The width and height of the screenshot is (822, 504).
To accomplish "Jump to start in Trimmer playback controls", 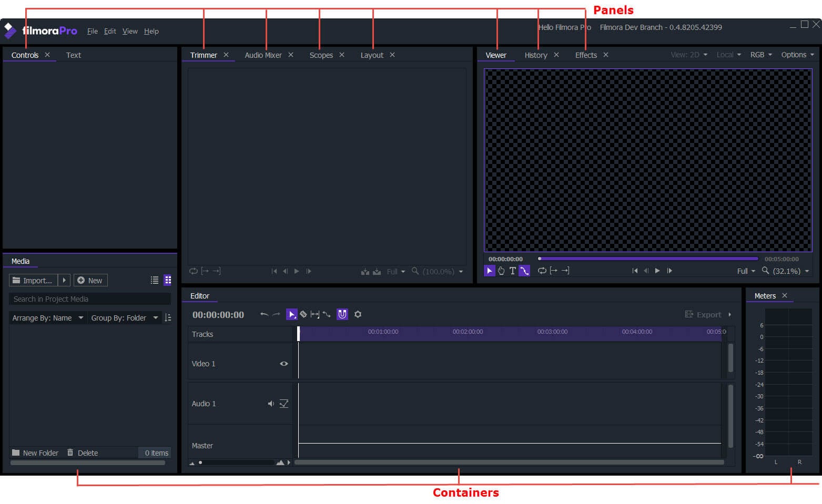I will pos(274,271).
